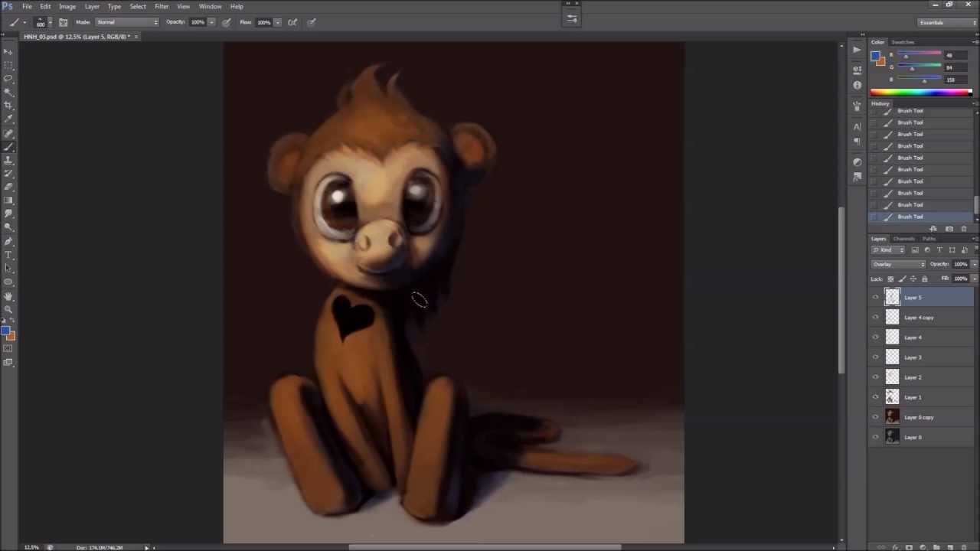
Task: Select the Lasso tool
Action: [x=8, y=78]
